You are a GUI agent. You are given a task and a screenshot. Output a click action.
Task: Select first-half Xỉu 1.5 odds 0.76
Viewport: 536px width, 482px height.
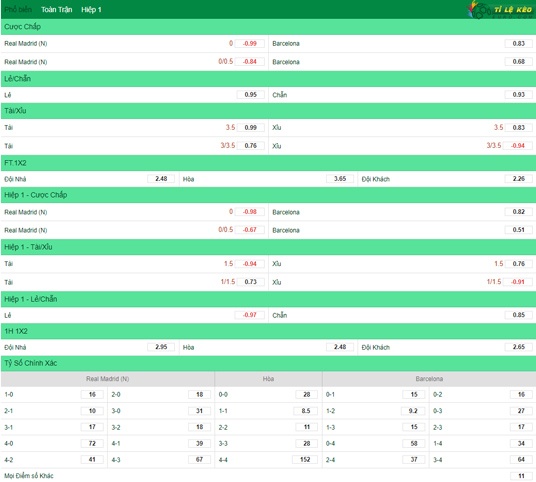(x=518, y=264)
